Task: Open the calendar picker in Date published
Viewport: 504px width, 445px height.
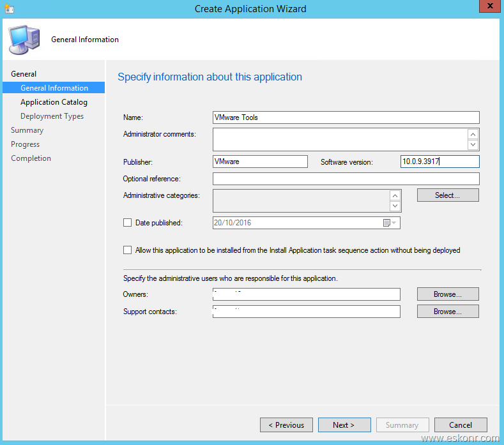Action: tap(386, 223)
